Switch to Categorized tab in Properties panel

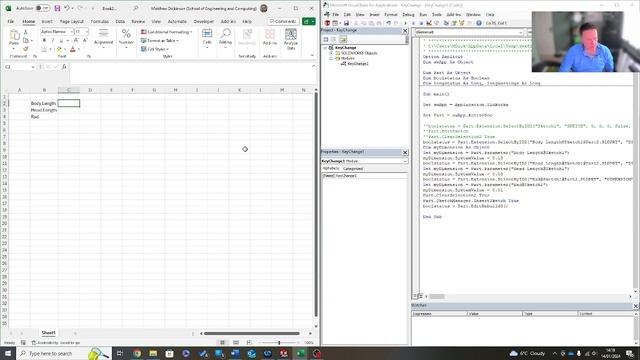(x=353, y=168)
